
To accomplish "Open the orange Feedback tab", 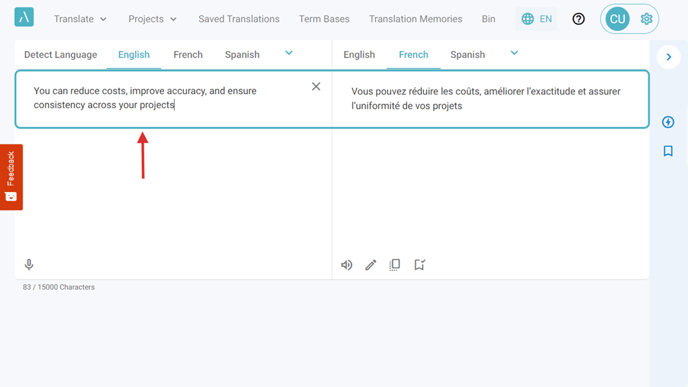I will click(x=11, y=177).
